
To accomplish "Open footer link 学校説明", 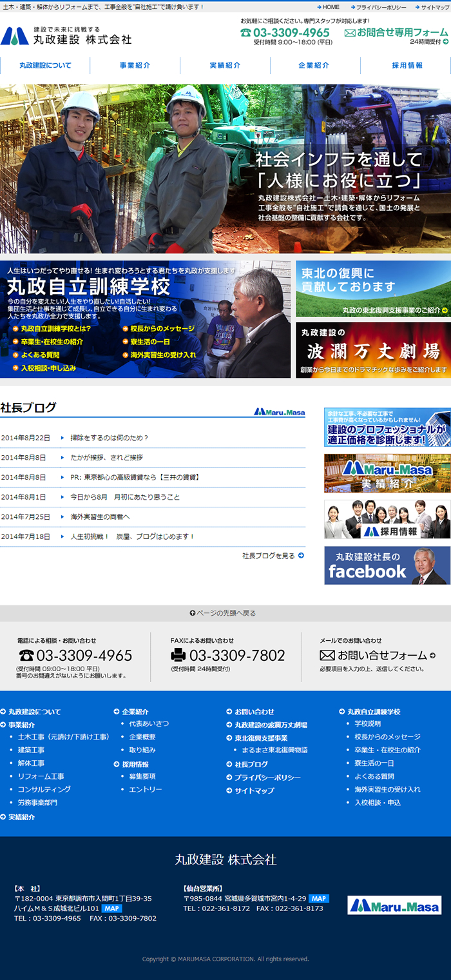I will [368, 723].
